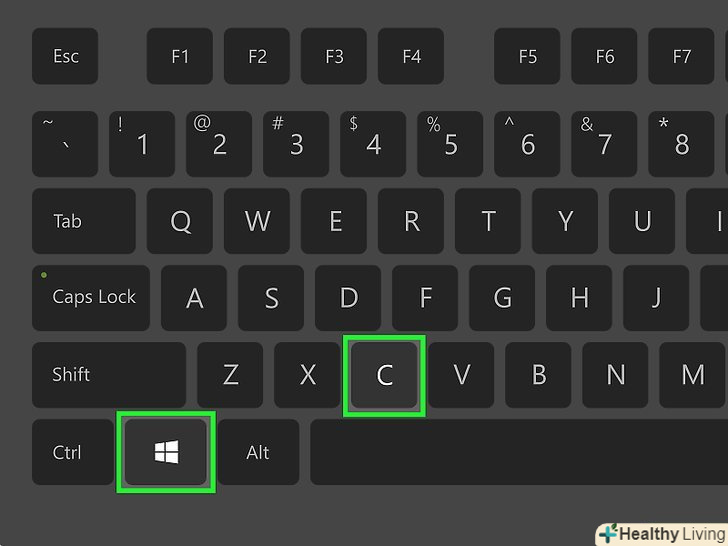Click the G key
Viewport: 728px width, 546px height.
coord(502,298)
